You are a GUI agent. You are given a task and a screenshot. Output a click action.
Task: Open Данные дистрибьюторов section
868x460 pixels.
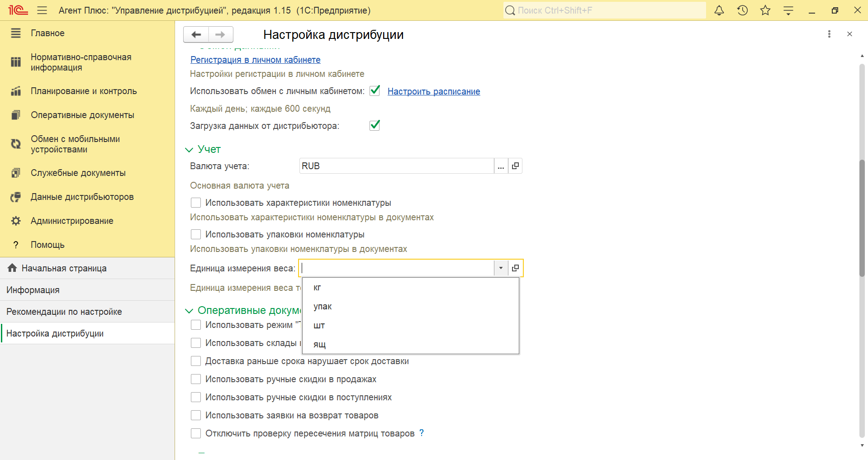point(82,197)
